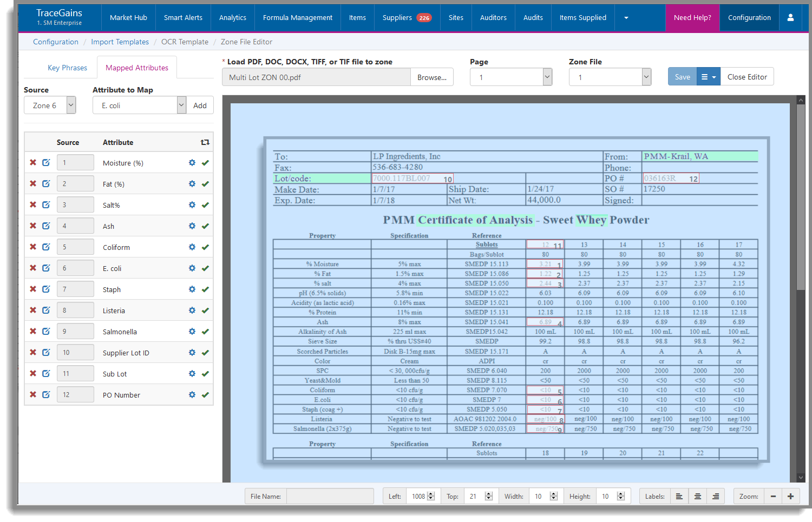Select zone 12 on the PO # value

(671, 179)
